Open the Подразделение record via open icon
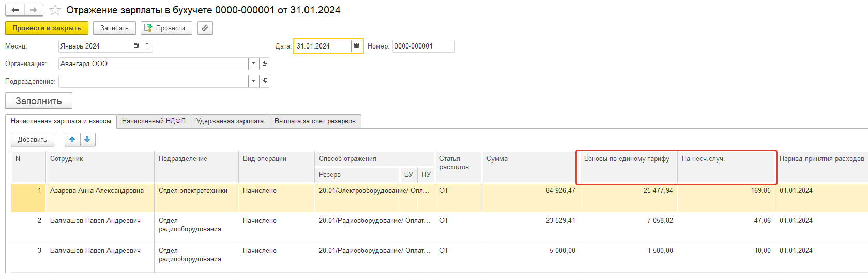The height and width of the screenshot is (273, 868). pos(265,81)
